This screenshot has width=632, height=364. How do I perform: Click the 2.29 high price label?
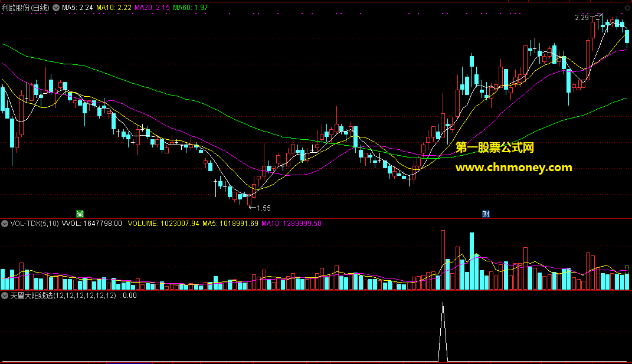pyautogui.click(x=582, y=17)
